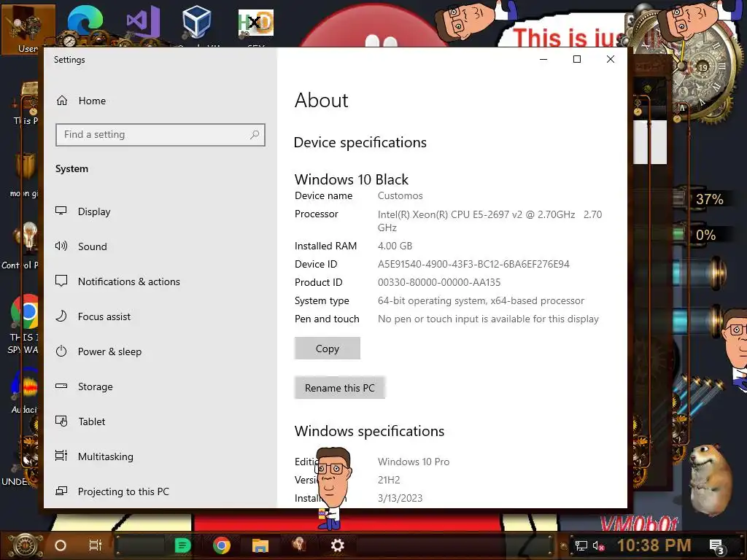Click the Tablet settings icon
The width and height of the screenshot is (747, 560).
tap(61, 421)
